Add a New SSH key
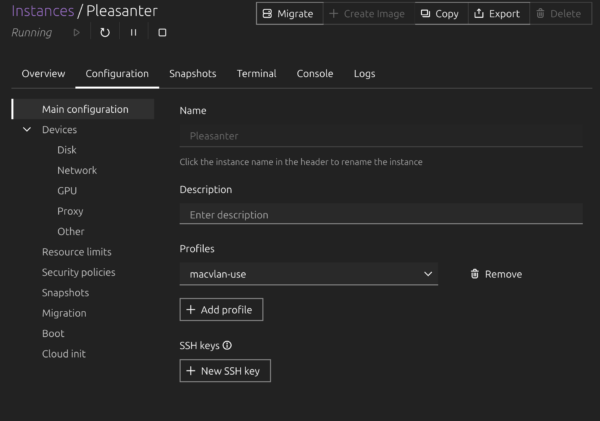 pyautogui.click(x=225, y=371)
